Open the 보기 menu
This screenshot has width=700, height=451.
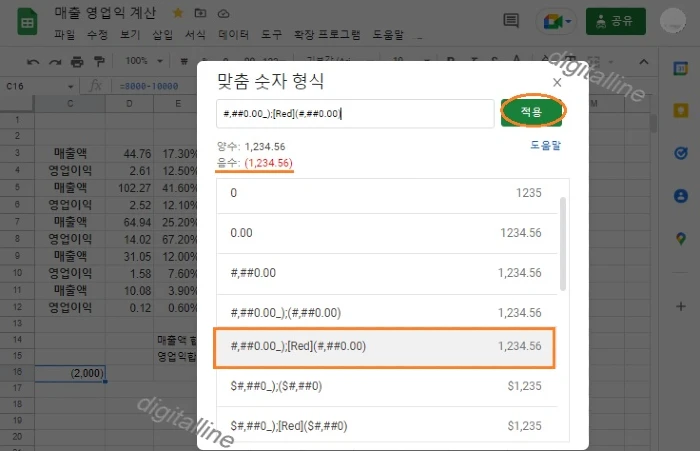click(x=130, y=34)
